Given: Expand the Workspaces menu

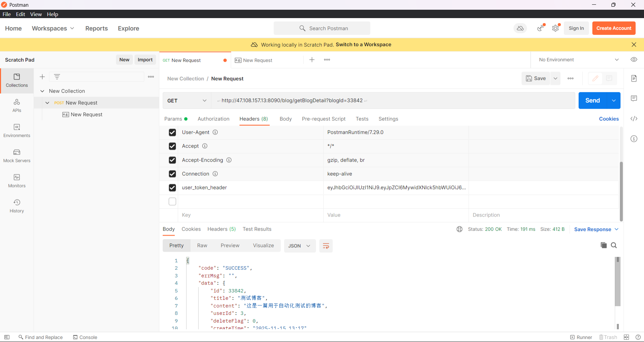Looking at the screenshot, I should tap(53, 28).
